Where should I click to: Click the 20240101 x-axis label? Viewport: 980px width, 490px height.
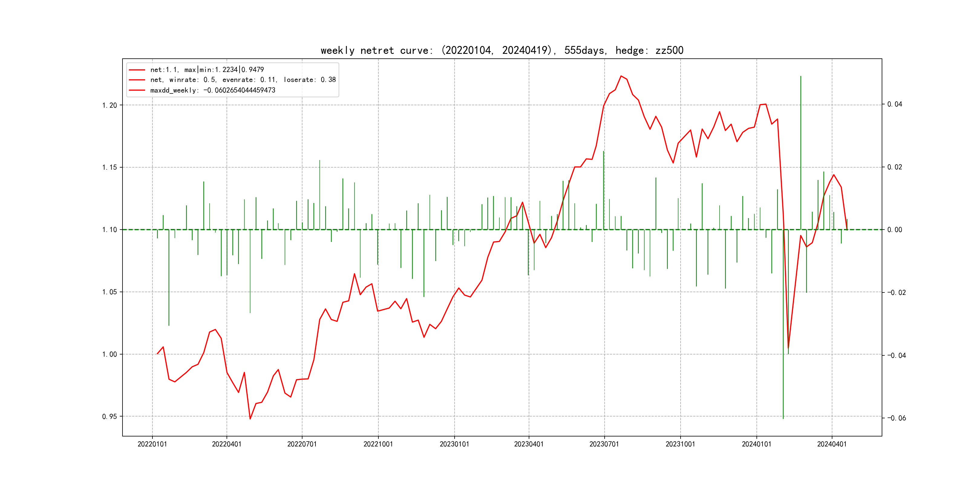[756, 444]
